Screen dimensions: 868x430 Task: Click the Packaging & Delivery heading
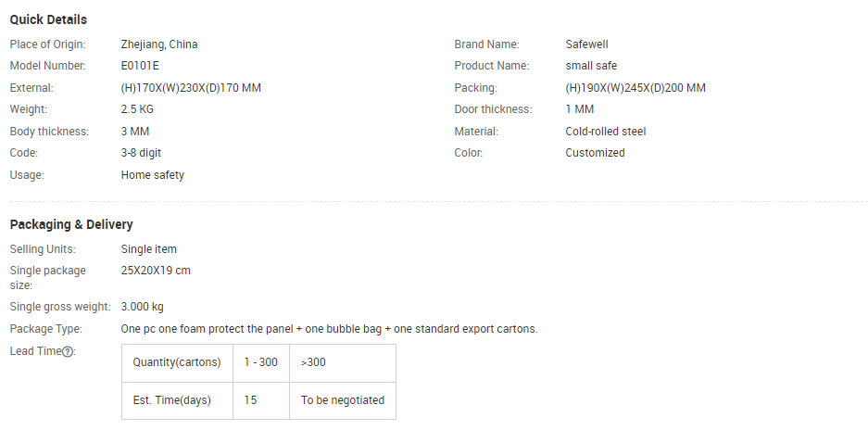71,224
